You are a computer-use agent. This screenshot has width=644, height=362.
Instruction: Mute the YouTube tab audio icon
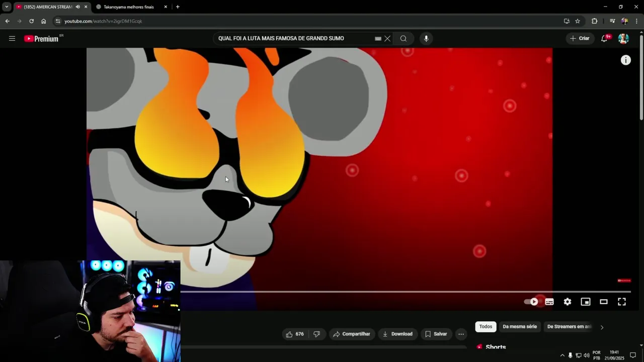point(77,7)
